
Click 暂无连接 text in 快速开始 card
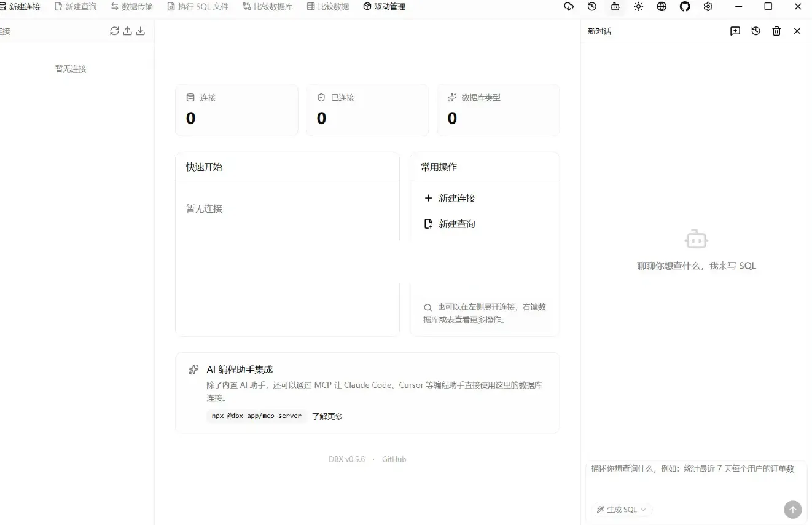(x=204, y=208)
